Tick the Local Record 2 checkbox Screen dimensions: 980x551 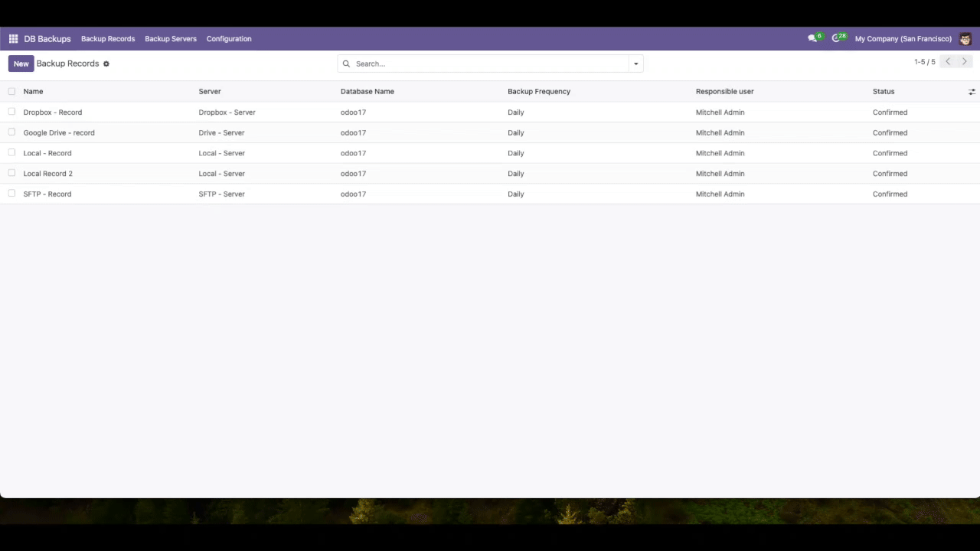coord(11,173)
